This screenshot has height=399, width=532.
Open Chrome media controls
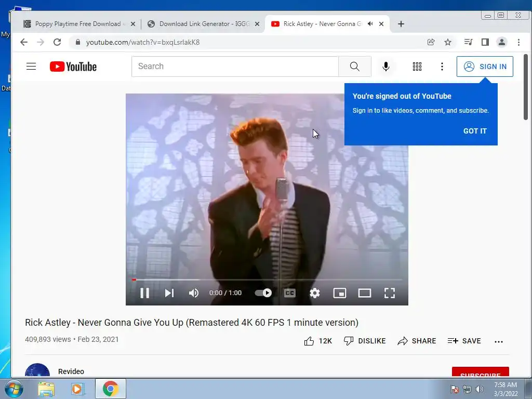tap(469, 42)
